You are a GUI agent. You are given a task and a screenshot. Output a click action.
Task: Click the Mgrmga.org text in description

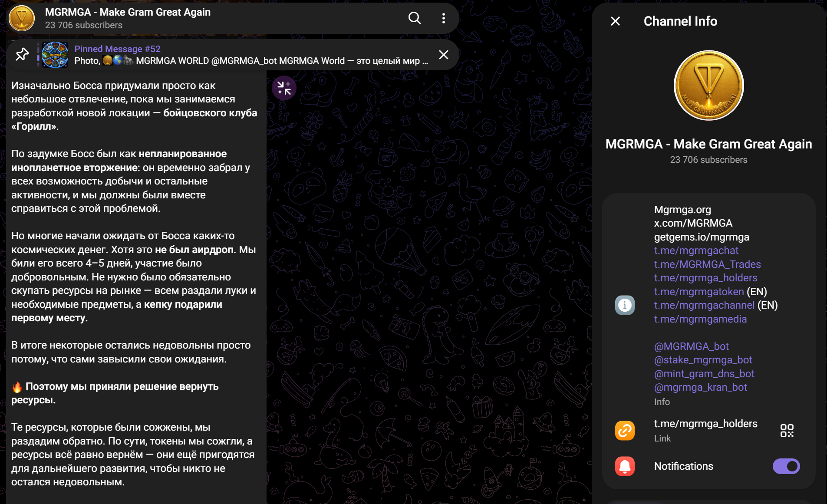(682, 210)
